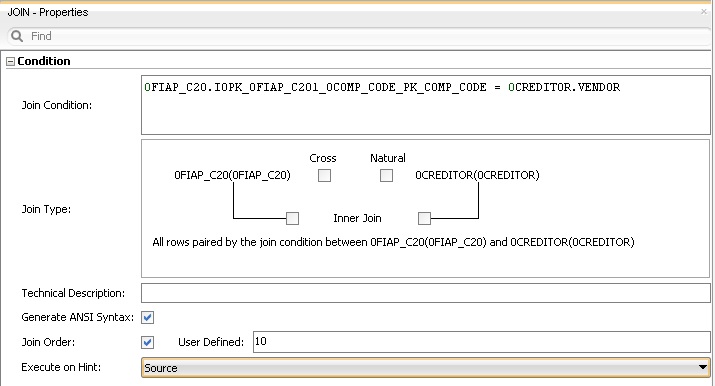Click the Inner Join label
This screenshot has width=715, height=386.
tap(357, 218)
